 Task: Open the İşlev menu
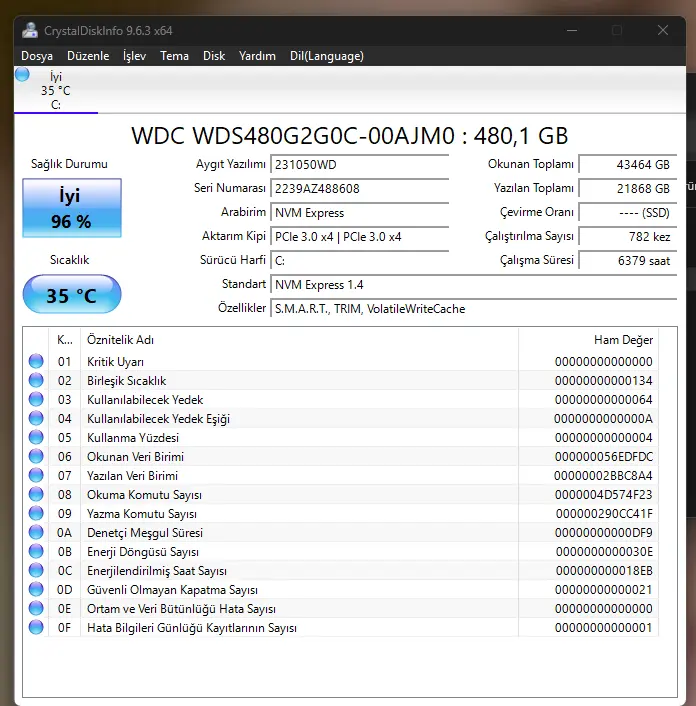[134, 56]
